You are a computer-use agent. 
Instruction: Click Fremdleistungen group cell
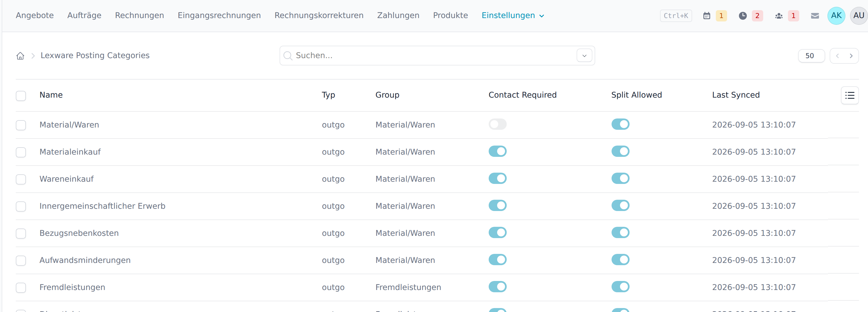408,287
